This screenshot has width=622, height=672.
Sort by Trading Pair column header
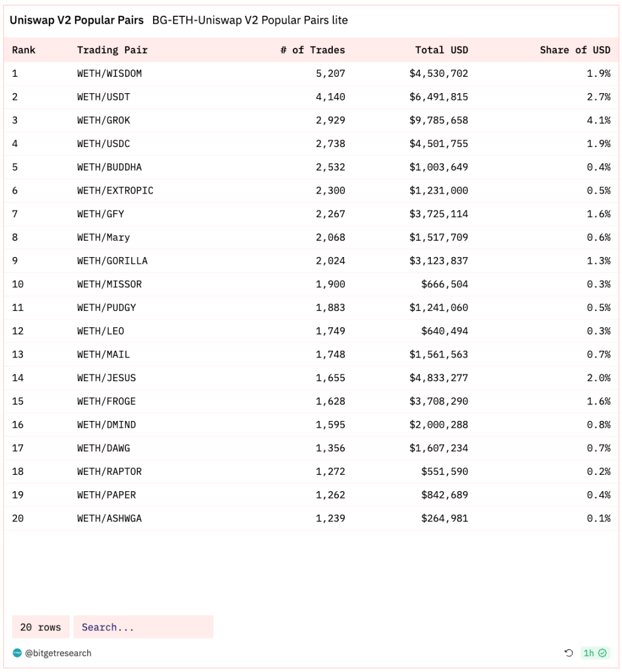pyautogui.click(x=113, y=50)
